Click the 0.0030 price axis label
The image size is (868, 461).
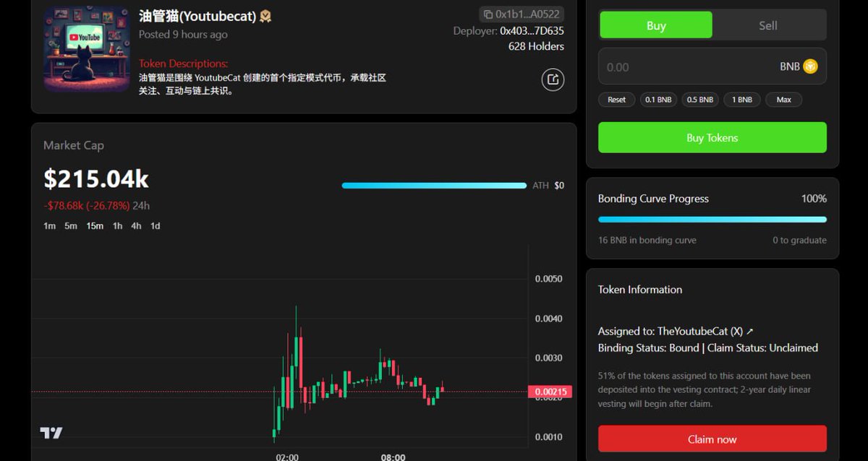(x=548, y=358)
